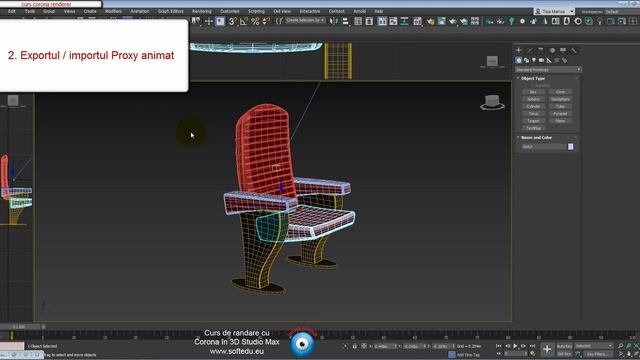
Task: Open the Arnold menu
Action: pos(360,11)
